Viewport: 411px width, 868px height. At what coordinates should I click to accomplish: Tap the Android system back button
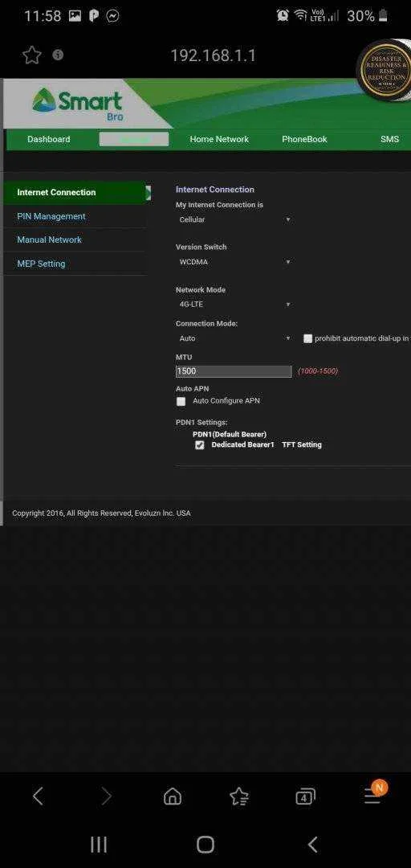click(312, 845)
